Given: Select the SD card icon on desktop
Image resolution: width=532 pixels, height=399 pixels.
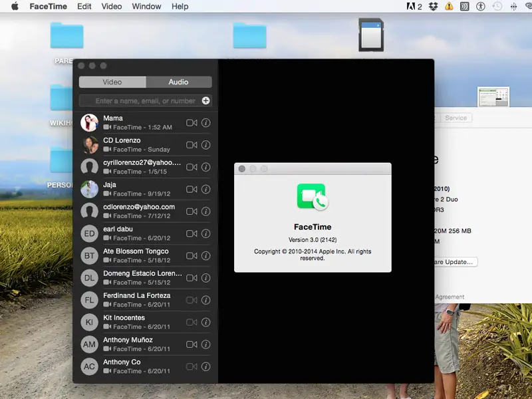Looking at the screenshot, I should pos(370,35).
